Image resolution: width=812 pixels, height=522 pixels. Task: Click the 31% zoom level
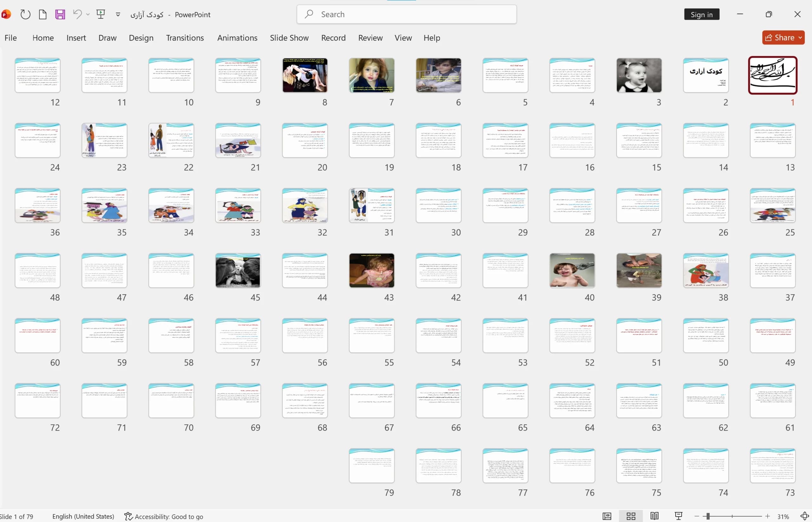[x=783, y=517]
